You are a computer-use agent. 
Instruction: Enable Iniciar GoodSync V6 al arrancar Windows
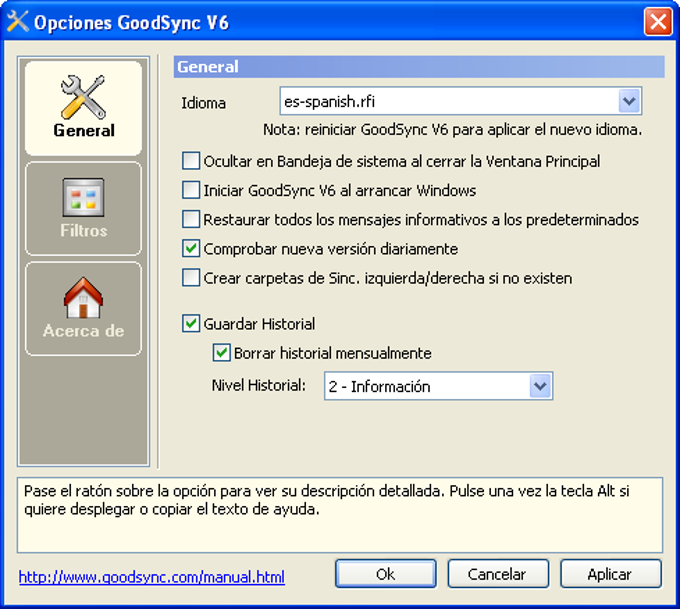pyautogui.click(x=191, y=190)
